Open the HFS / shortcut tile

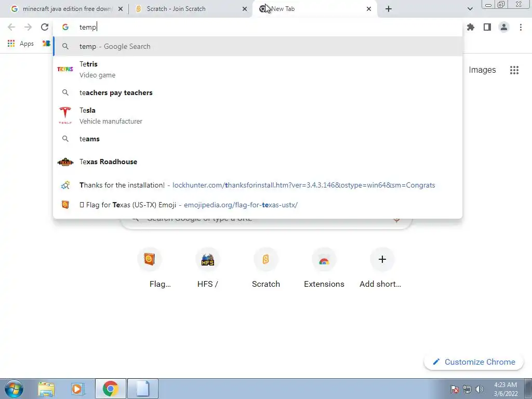pos(208,268)
